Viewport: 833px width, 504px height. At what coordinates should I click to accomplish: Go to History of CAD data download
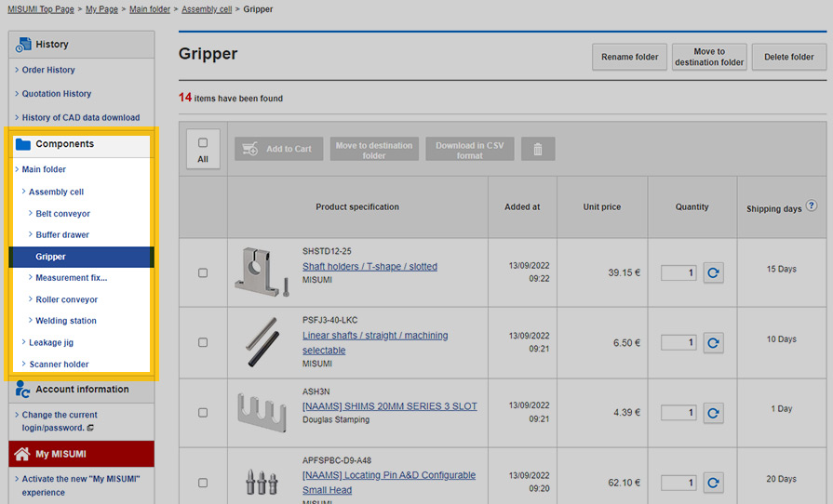click(80, 117)
